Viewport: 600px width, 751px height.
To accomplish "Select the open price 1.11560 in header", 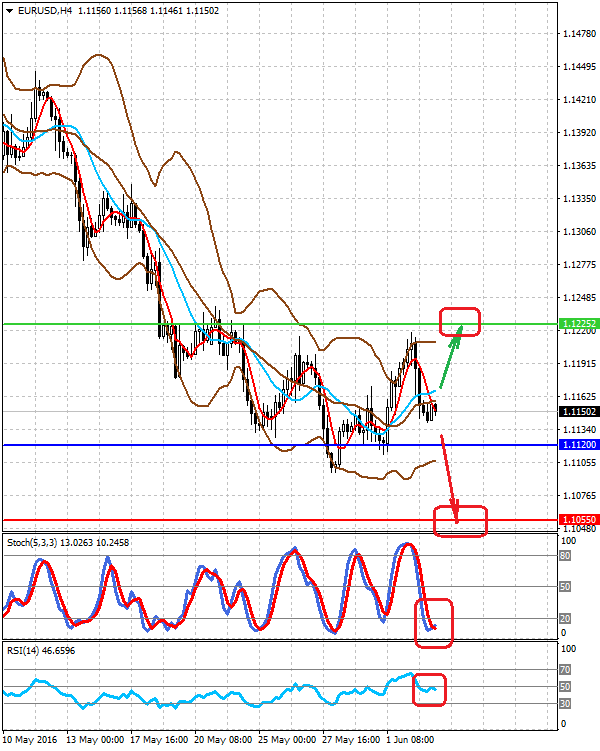I will 94,11.
